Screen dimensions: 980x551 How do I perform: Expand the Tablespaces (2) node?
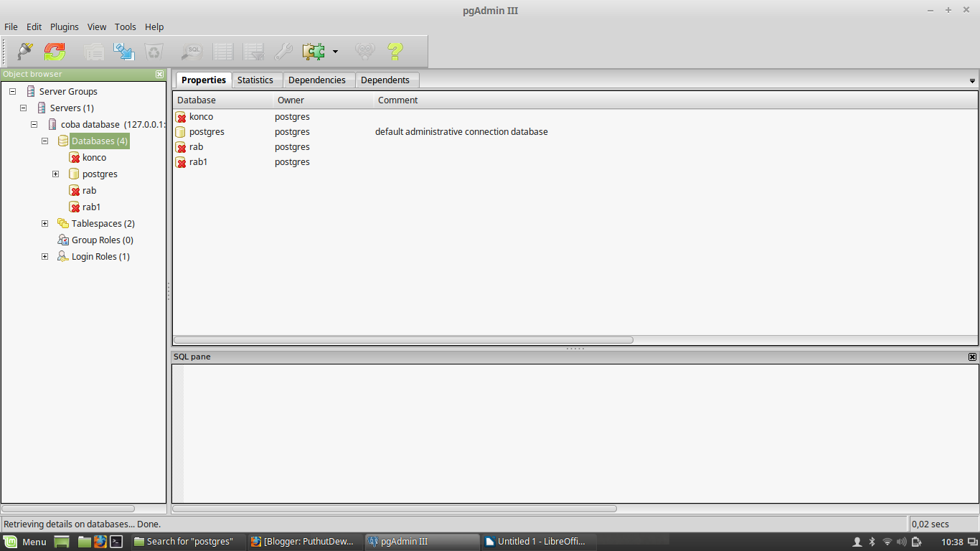tap(44, 224)
